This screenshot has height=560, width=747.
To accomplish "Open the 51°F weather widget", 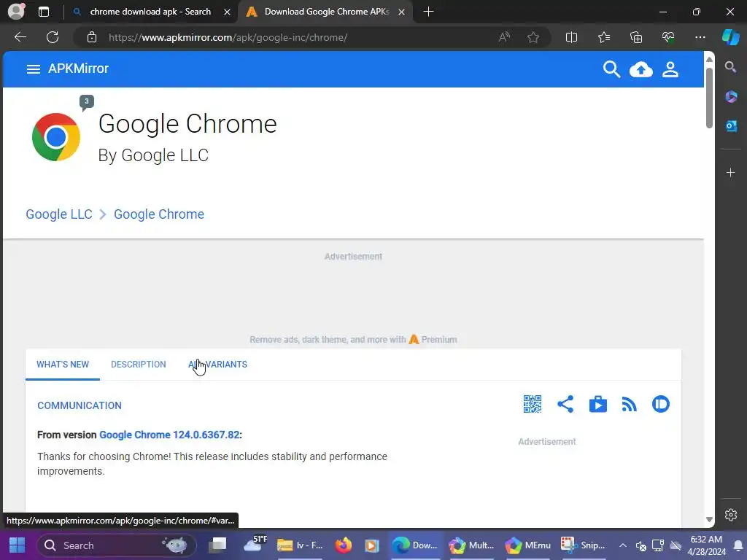I will 255,544.
